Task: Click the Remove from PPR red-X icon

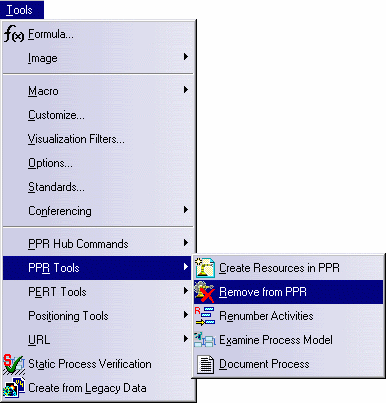Action: (205, 292)
